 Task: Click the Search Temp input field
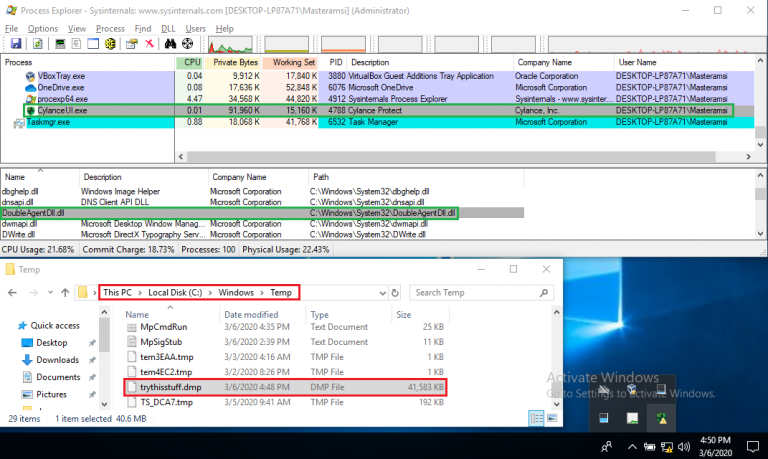(x=484, y=293)
